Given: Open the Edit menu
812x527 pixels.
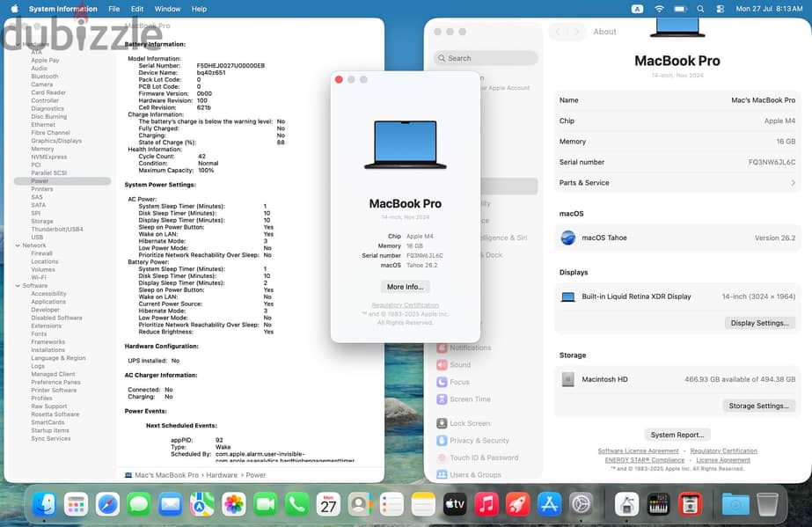Looking at the screenshot, I should (x=137, y=9).
